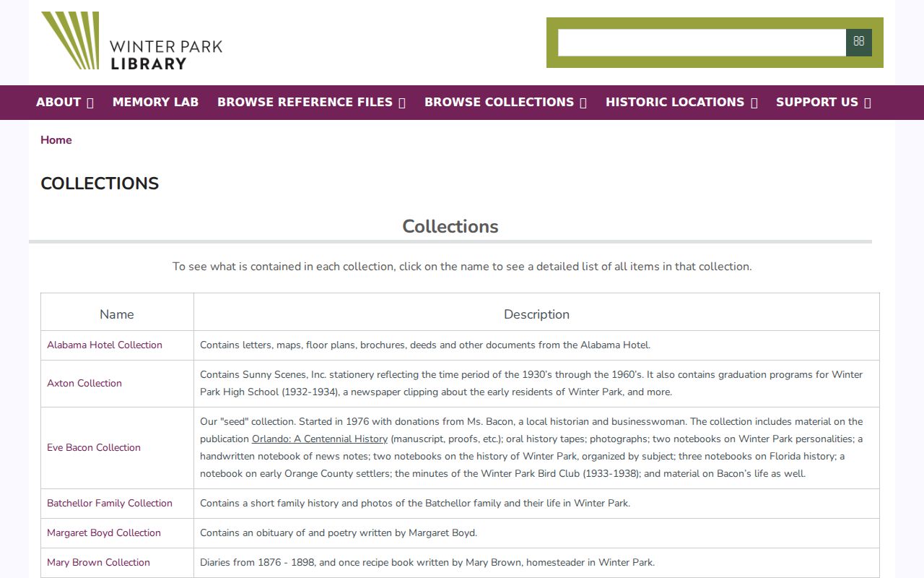
Task: Click the 'To see what is contained' instruction text
Action: pos(462,267)
